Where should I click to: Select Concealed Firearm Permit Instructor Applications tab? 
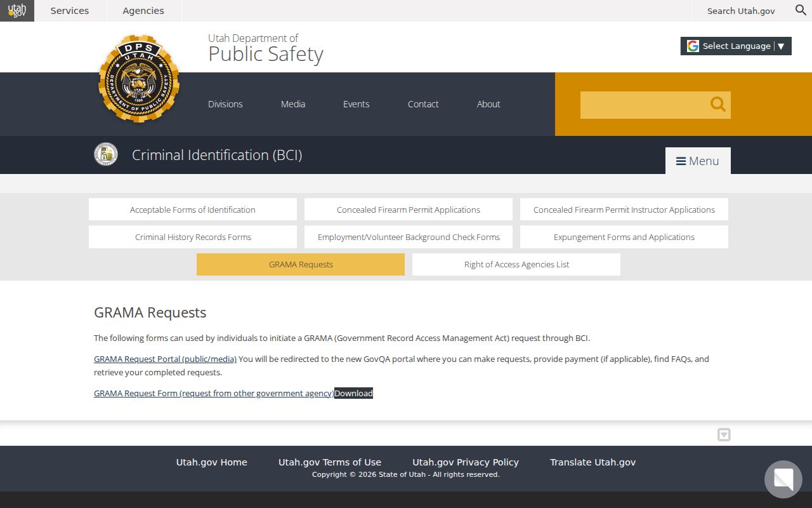click(624, 210)
